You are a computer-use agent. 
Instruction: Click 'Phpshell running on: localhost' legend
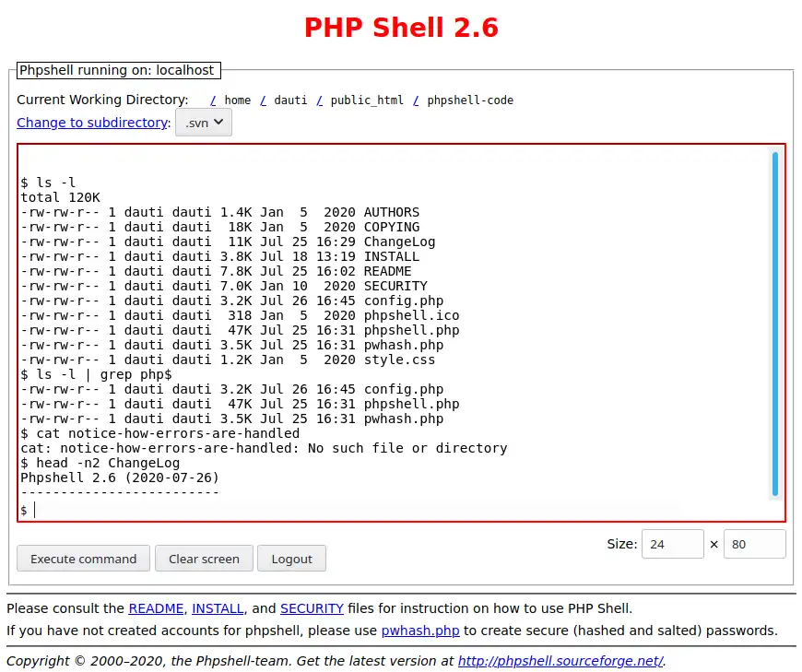click(x=119, y=70)
